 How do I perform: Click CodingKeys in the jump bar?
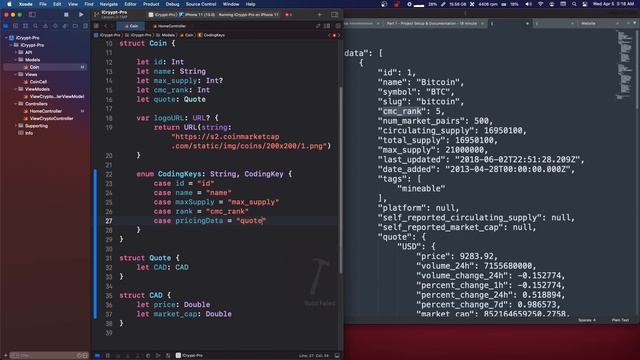click(212, 36)
